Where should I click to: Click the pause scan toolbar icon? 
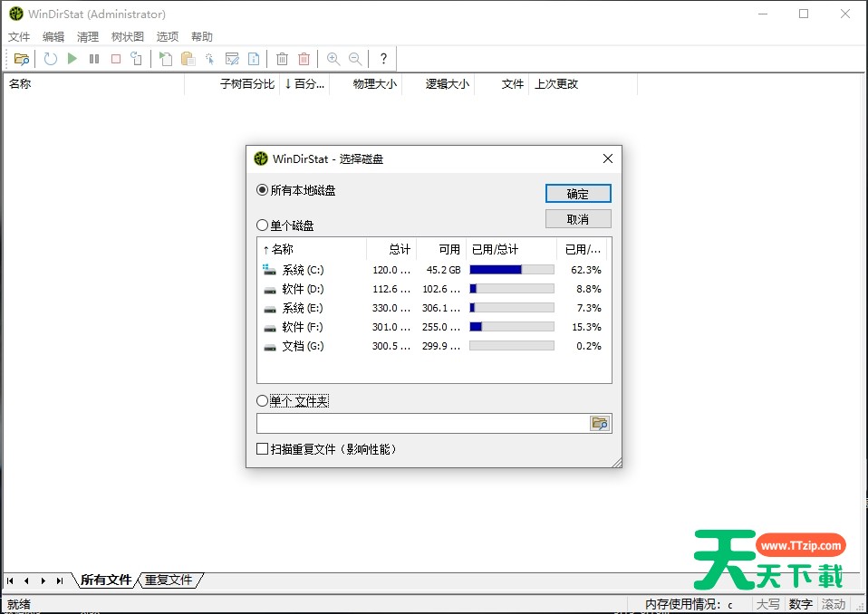coord(94,59)
